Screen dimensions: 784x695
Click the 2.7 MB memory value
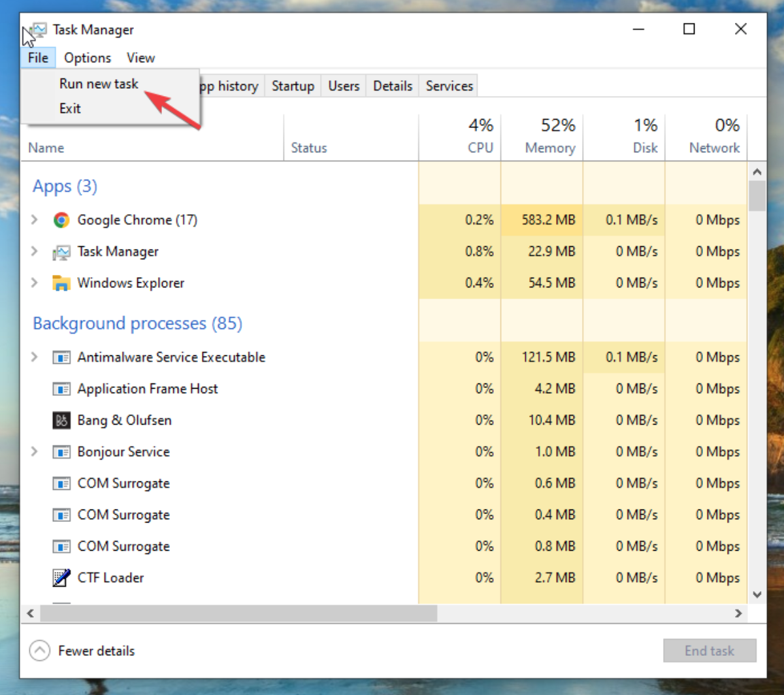555,577
